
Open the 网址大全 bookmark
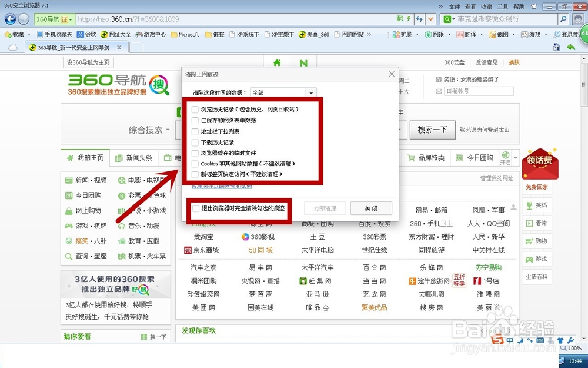coord(116,34)
